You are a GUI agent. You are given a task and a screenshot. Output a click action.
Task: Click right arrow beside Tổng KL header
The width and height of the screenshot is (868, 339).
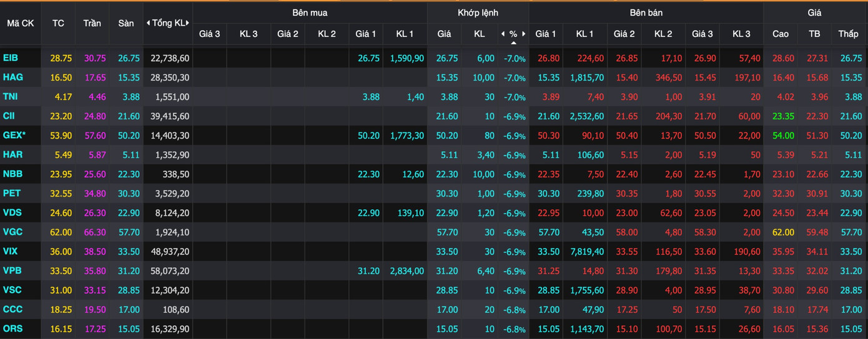point(187,23)
